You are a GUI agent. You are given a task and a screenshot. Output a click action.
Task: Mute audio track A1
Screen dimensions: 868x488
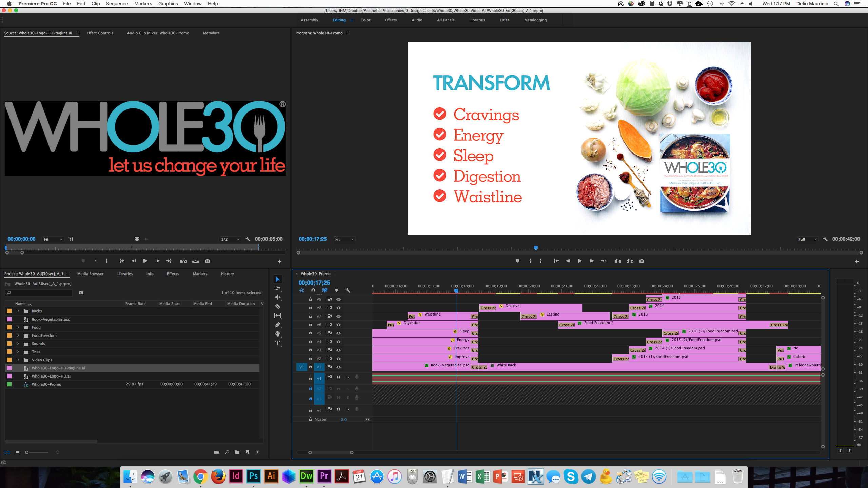pos(338,377)
